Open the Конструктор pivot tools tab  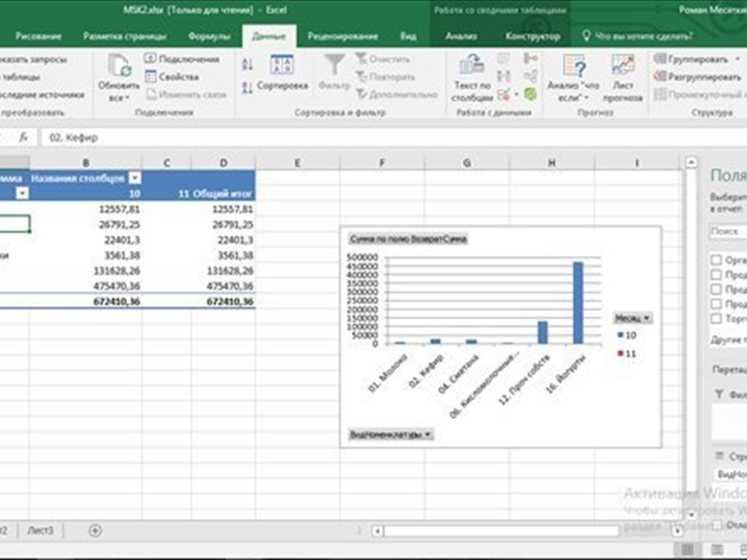(532, 36)
